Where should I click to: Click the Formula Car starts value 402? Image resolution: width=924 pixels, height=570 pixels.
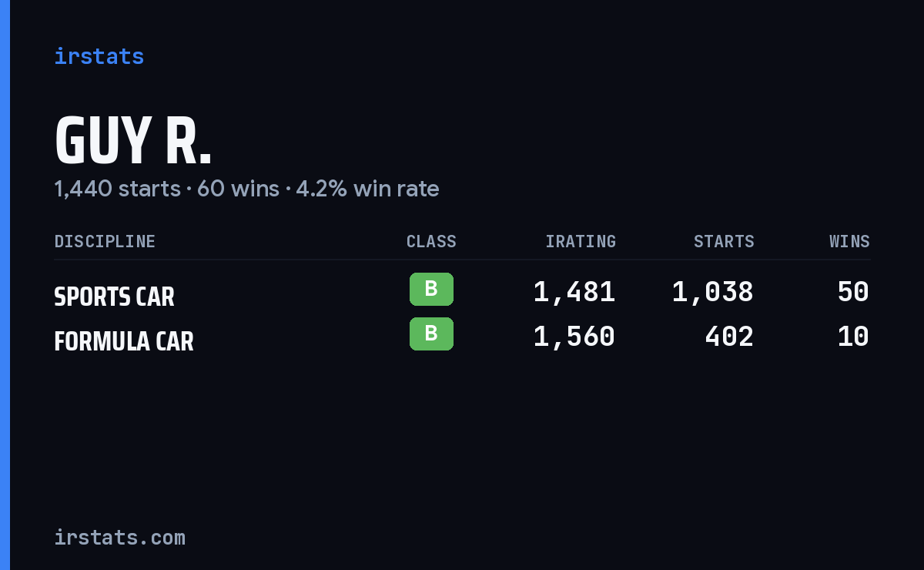pyautogui.click(x=729, y=337)
